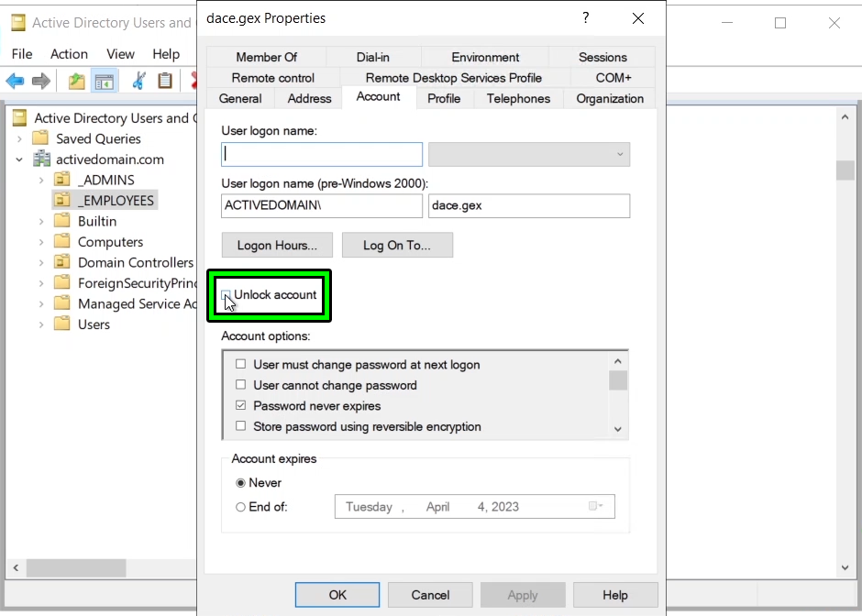Select the Up one level folder icon
Image resolution: width=862 pixels, height=616 pixels.
pos(77,81)
